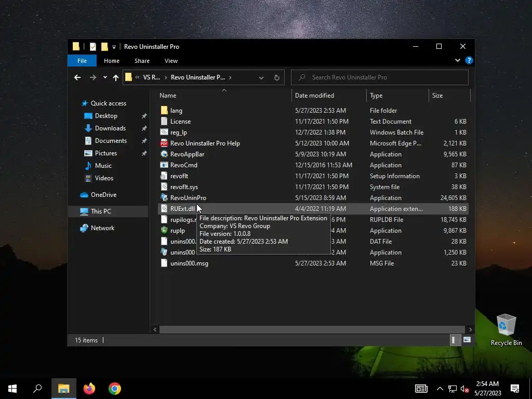Select the revoflt setup information icon

tap(164, 176)
